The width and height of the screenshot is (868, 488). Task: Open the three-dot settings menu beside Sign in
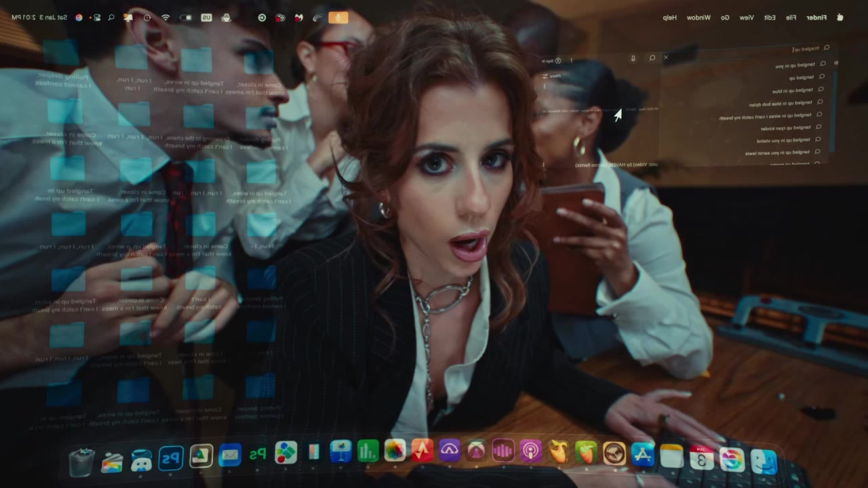coord(571,60)
